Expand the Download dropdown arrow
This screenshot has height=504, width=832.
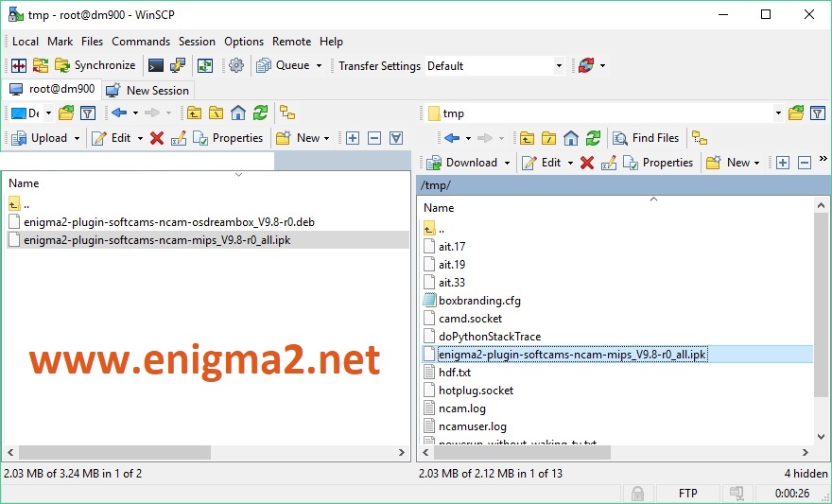[x=508, y=163]
